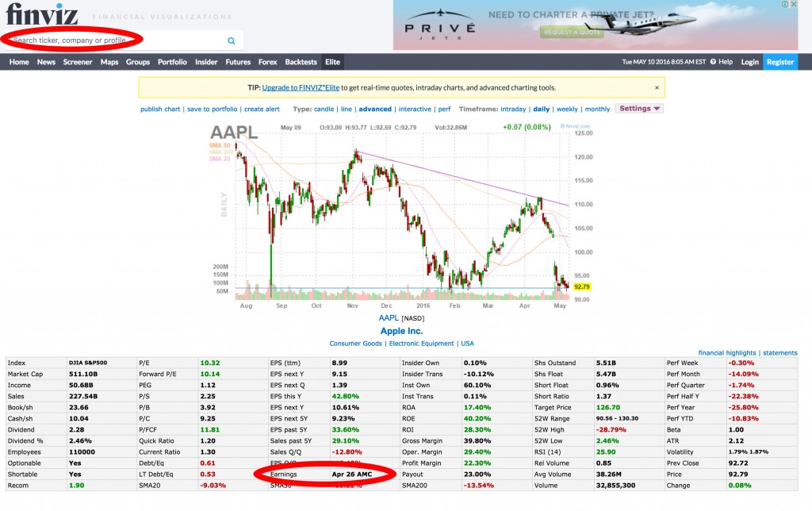The width and height of the screenshot is (812, 511).
Task: Click the Login link
Action: [x=749, y=62]
